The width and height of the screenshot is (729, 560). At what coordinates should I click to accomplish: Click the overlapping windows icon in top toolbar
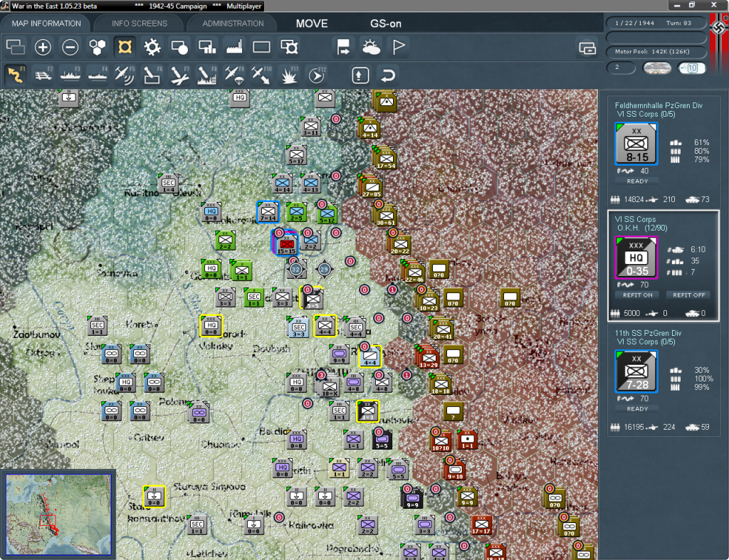16,47
